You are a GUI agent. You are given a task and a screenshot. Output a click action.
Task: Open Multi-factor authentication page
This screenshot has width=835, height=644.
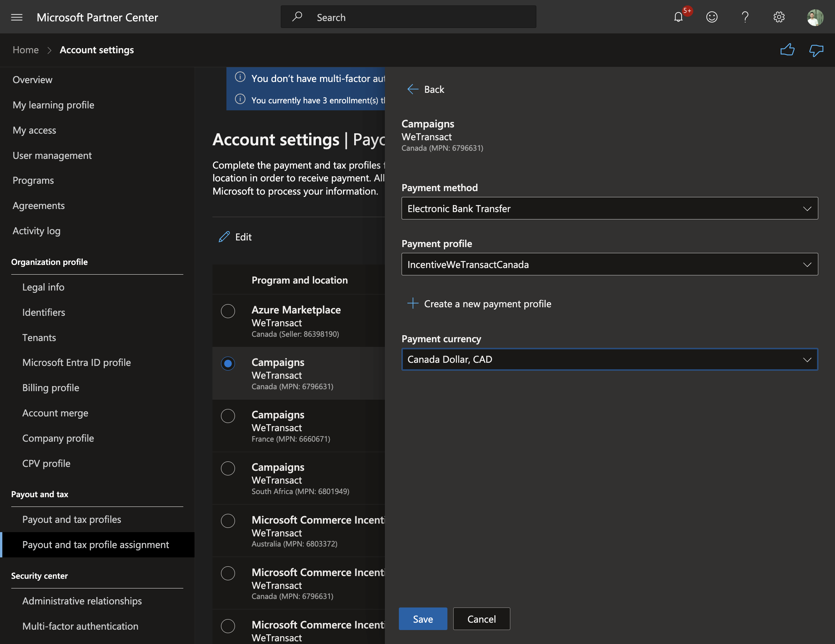(x=80, y=626)
